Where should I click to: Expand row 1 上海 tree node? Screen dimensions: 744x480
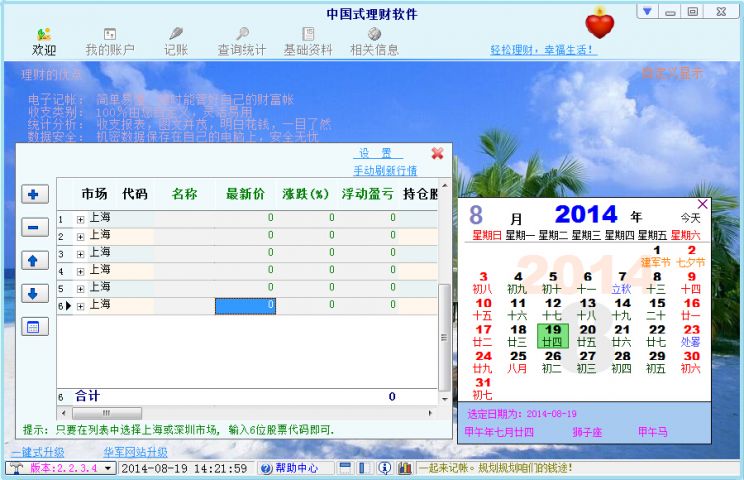point(80,219)
